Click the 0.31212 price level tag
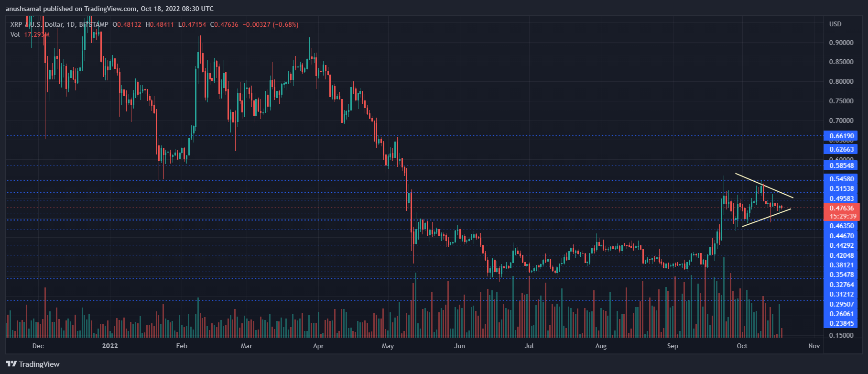This screenshot has width=868, height=374. click(841, 294)
